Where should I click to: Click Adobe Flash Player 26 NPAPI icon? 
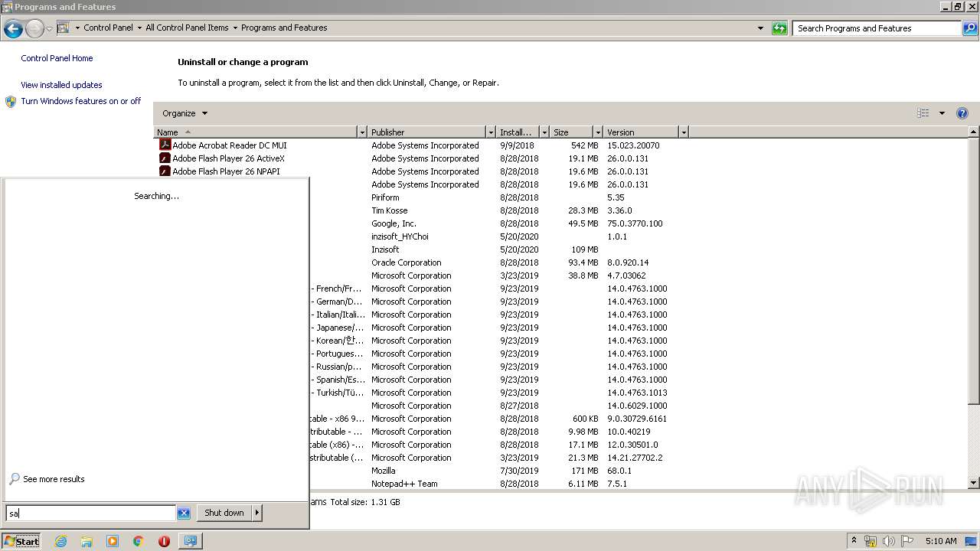pos(165,171)
